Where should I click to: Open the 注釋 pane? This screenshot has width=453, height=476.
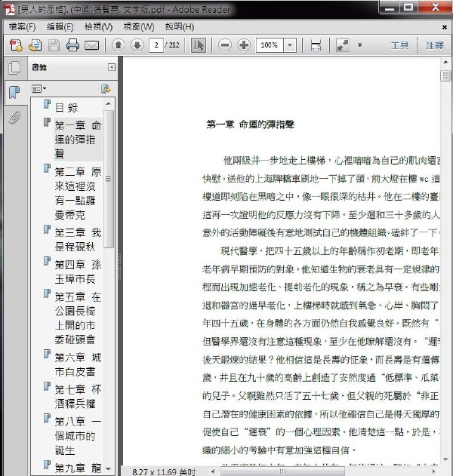(434, 45)
